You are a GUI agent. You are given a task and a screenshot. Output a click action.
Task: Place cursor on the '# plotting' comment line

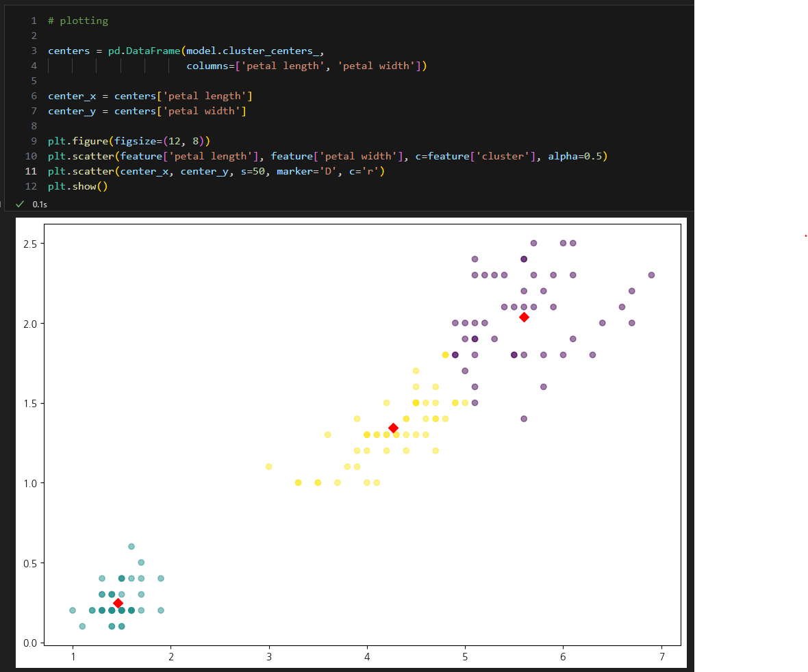tap(78, 21)
